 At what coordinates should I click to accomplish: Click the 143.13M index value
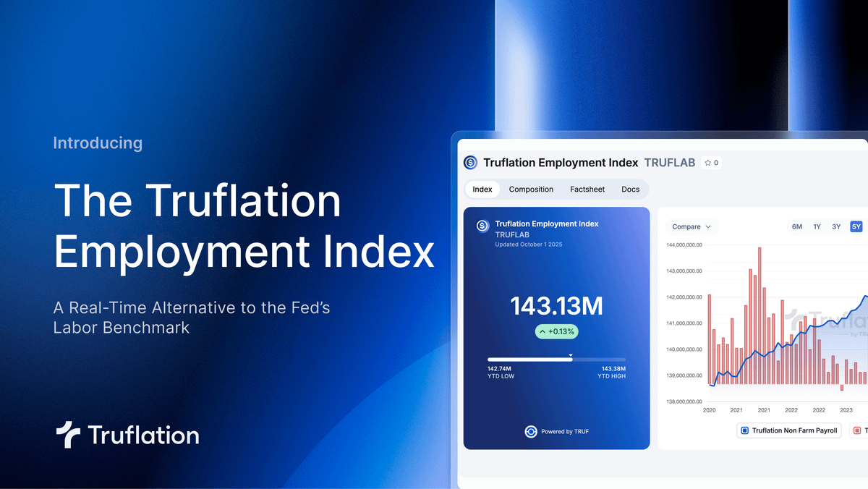tap(557, 306)
